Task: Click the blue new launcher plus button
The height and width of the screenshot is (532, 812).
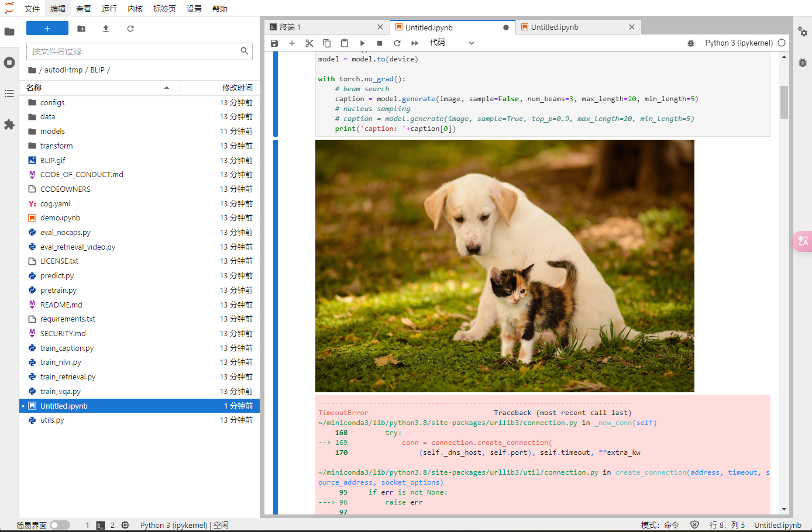Action: (x=47, y=29)
